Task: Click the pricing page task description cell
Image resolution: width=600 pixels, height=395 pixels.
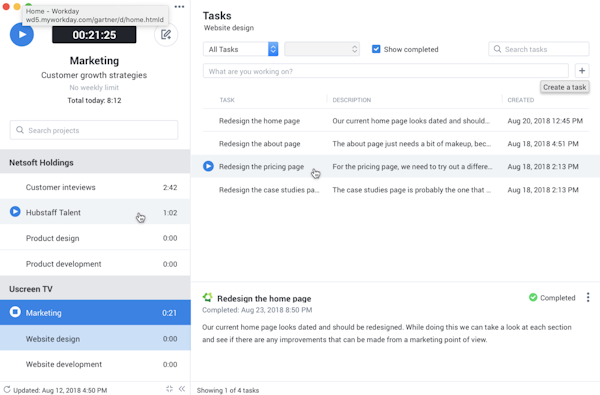Action: (x=412, y=166)
